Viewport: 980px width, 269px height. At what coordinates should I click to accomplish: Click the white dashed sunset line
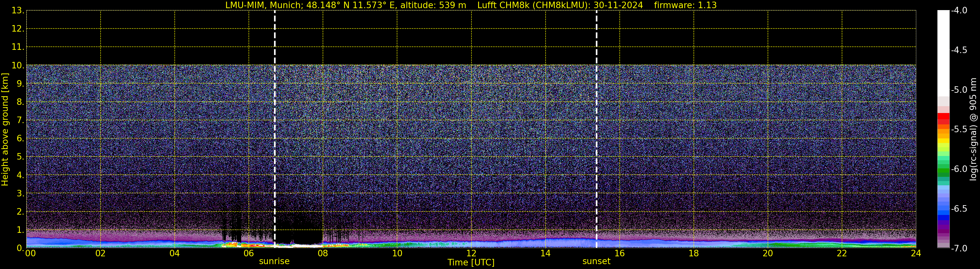tap(596, 114)
